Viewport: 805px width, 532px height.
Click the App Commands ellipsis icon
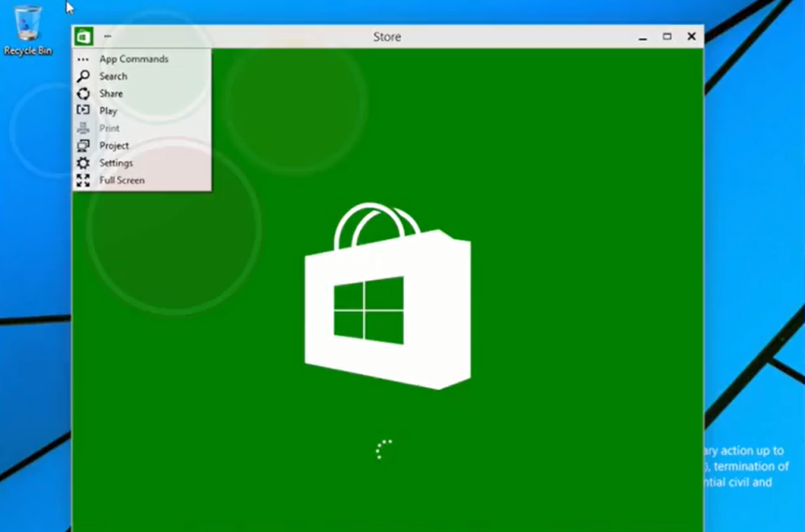(83, 59)
